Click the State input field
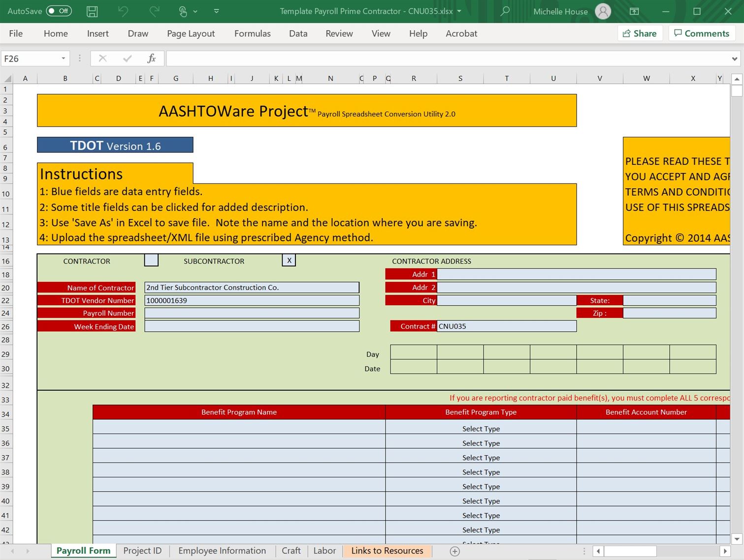The image size is (744, 560). tap(670, 300)
